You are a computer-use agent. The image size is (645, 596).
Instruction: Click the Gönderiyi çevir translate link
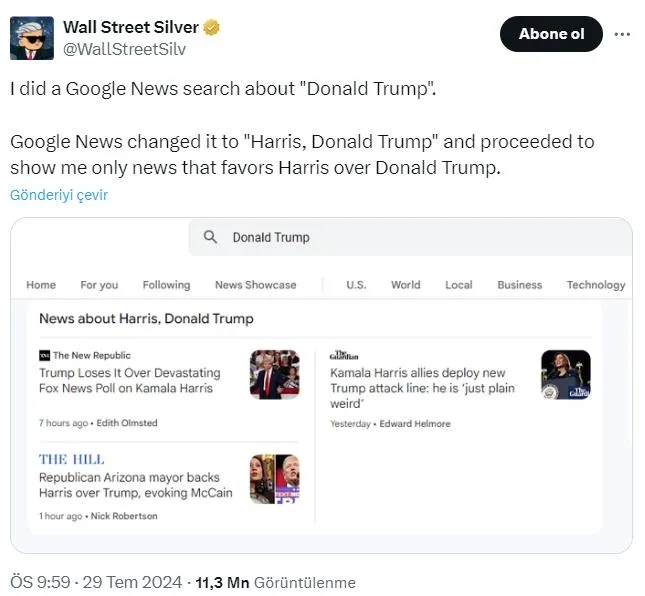[59, 195]
